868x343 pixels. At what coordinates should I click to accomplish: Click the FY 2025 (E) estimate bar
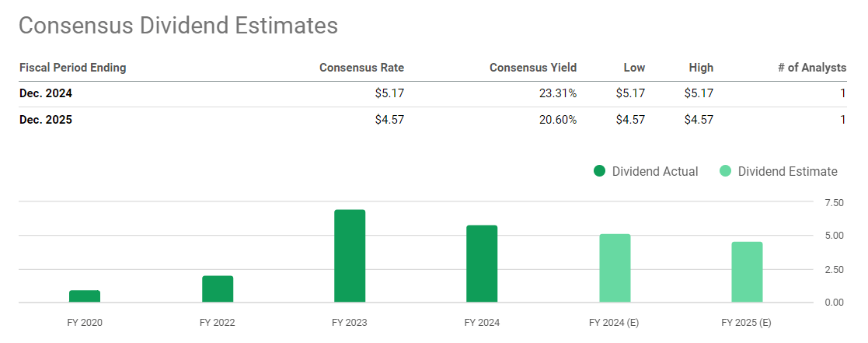pyautogui.click(x=747, y=272)
